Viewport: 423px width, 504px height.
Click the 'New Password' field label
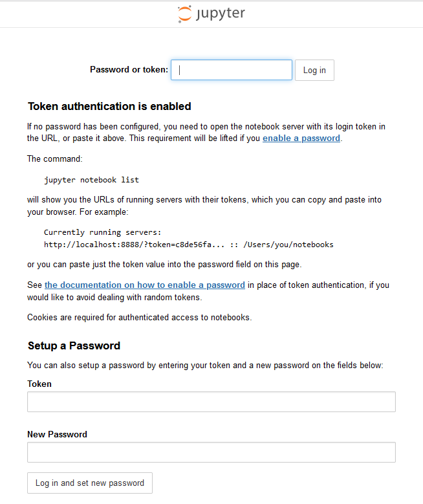click(57, 434)
